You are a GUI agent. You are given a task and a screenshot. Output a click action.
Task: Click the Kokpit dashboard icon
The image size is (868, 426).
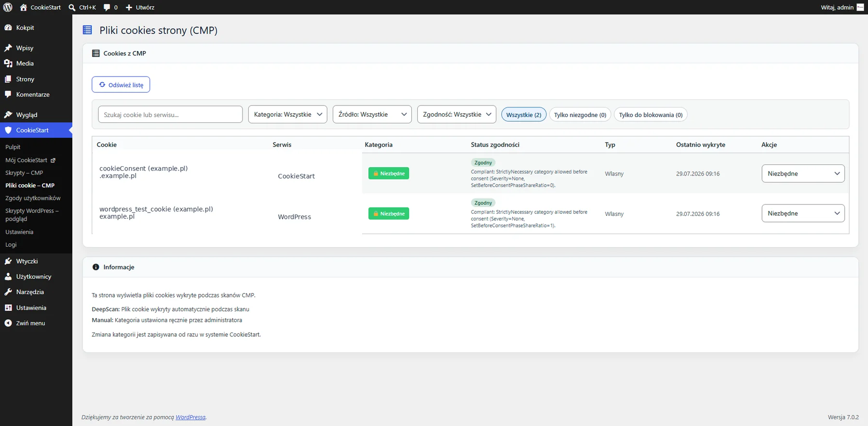point(8,27)
